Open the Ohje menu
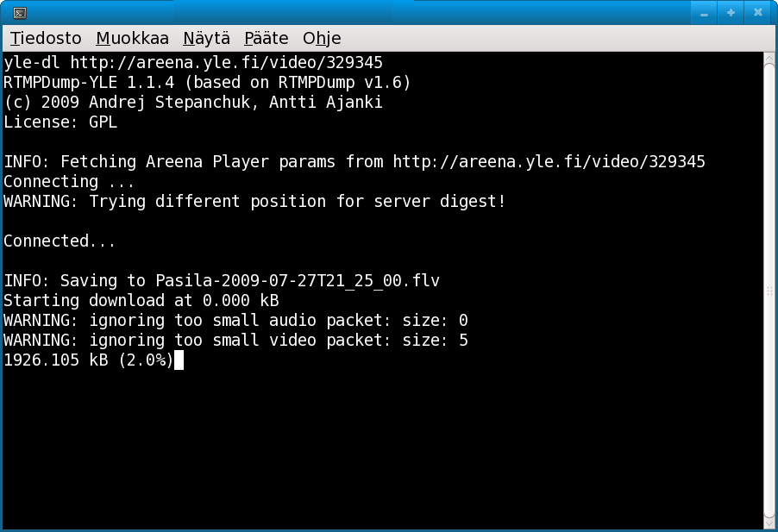778x532 pixels. pyautogui.click(x=322, y=38)
